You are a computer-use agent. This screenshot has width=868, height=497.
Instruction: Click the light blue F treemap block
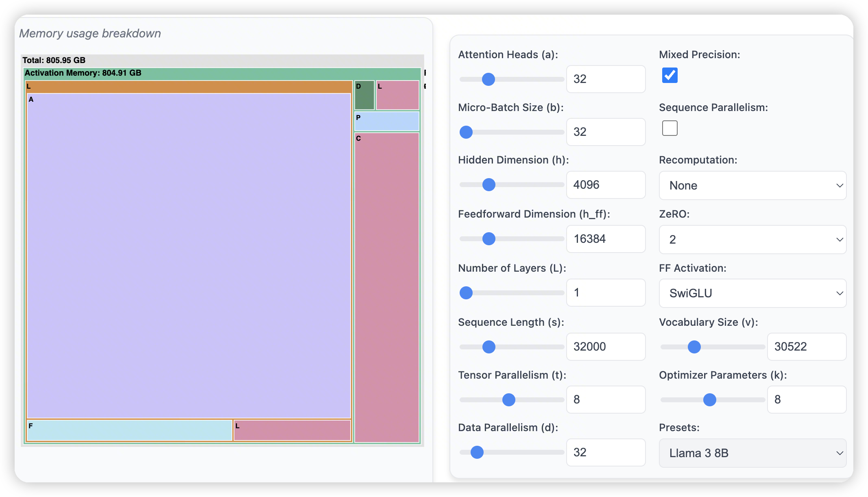click(x=129, y=430)
